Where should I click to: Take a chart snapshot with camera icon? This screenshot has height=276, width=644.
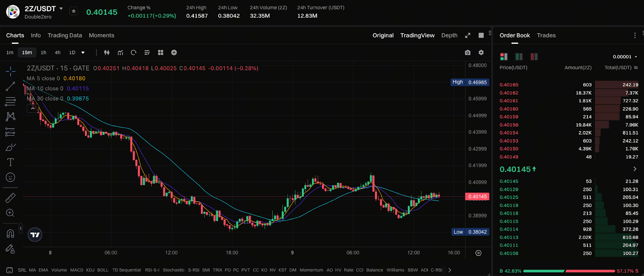pos(467,52)
